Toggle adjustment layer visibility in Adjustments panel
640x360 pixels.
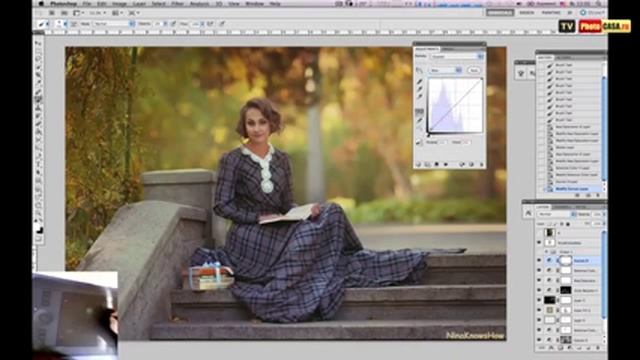coord(446,164)
